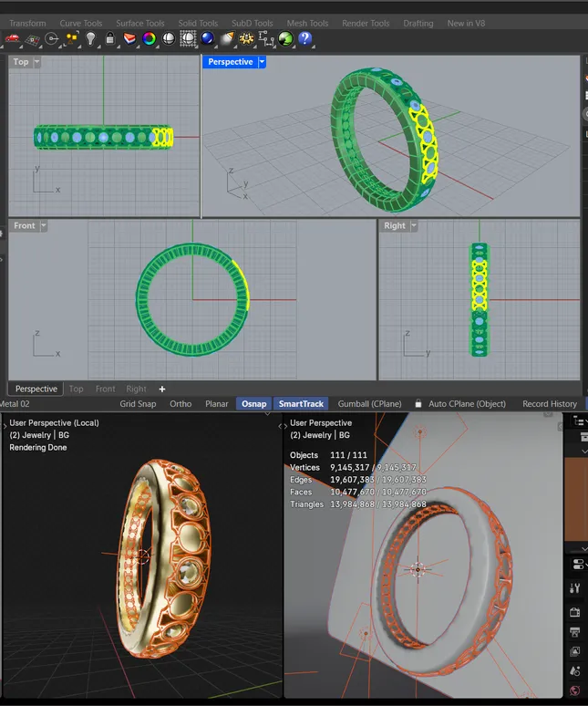Click the padlock lock icon

[110, 38]
